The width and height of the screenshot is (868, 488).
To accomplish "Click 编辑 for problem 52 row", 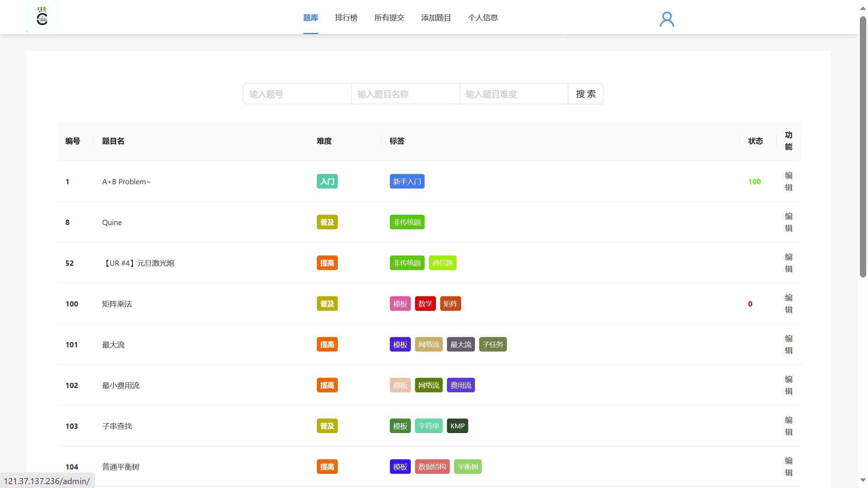I will click(789, 263).
